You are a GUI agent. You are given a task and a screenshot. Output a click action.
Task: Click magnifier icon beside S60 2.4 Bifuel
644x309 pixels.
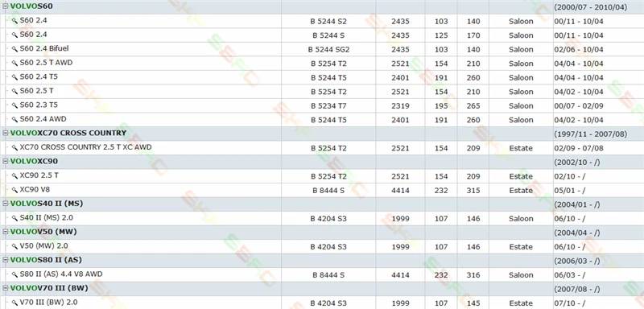(x=14, y=49)
